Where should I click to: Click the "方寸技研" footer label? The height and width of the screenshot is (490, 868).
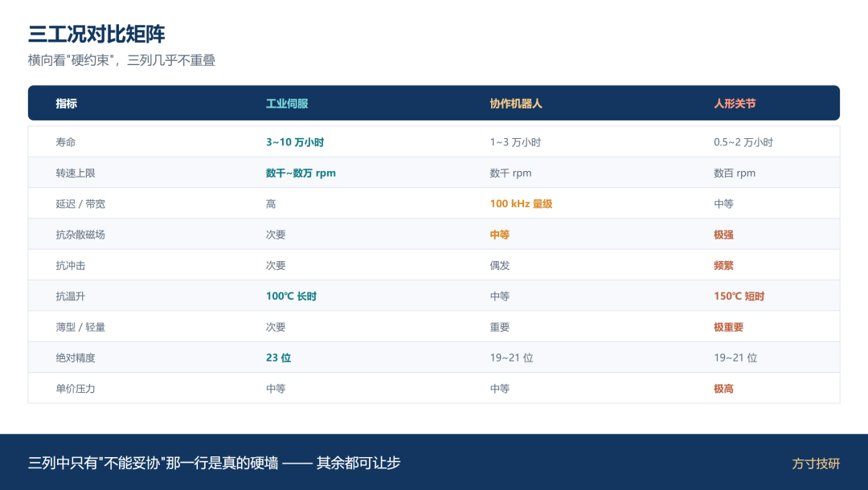(816, 463)
